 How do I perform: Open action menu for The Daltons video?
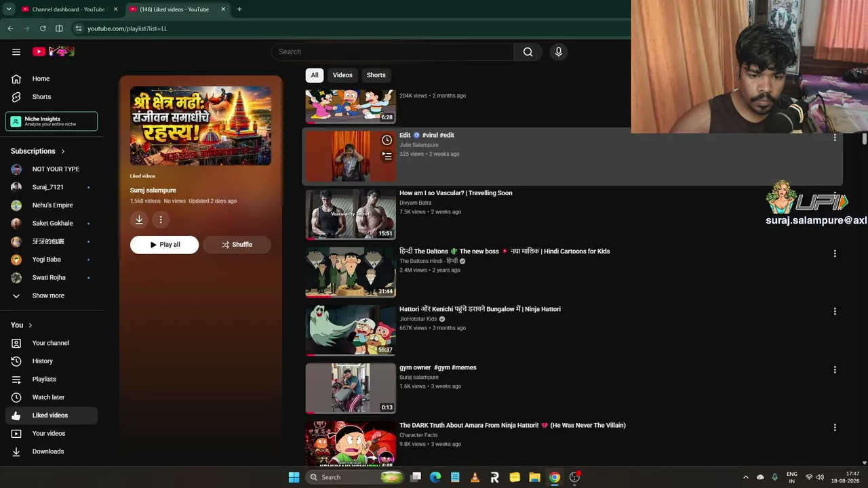(x=835, y=253)
